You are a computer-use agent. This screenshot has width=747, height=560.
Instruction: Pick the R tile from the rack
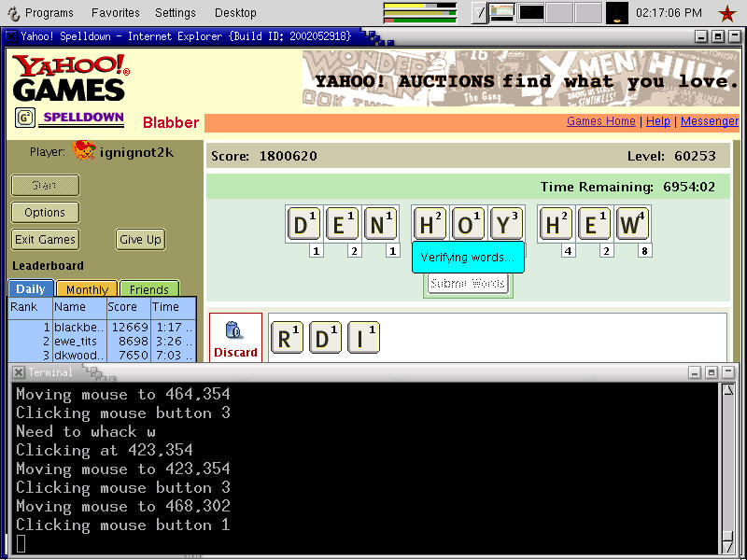(x=287, y=337)
